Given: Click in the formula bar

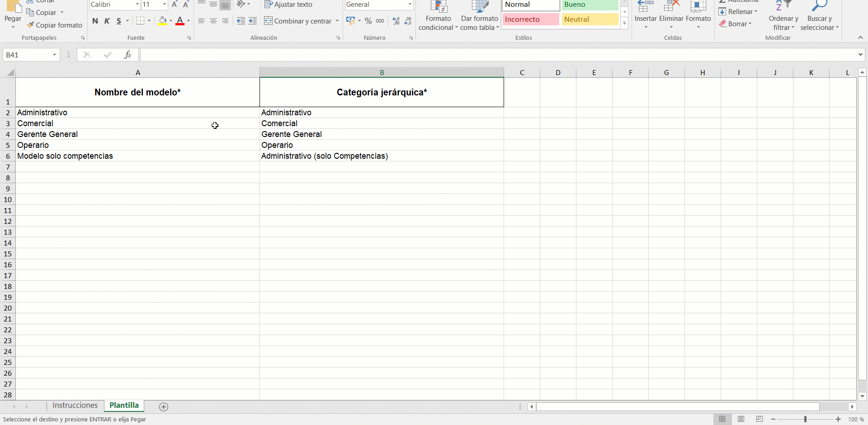Looking at the screenshot, I should point(497,55).
